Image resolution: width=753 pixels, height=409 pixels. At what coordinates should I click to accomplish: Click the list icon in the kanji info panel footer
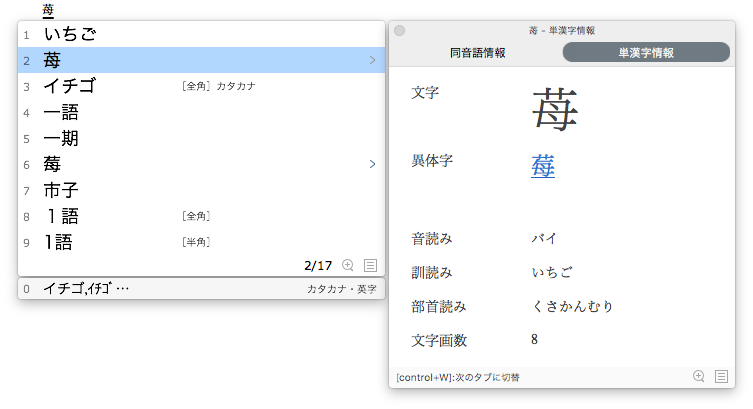pos(721,376)
